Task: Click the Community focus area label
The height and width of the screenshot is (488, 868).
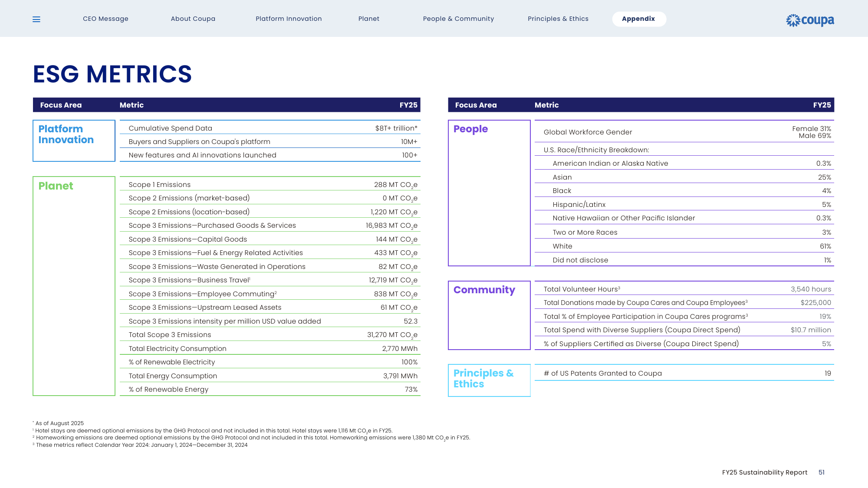Action: pyautogui.click(x=484, y=290)
